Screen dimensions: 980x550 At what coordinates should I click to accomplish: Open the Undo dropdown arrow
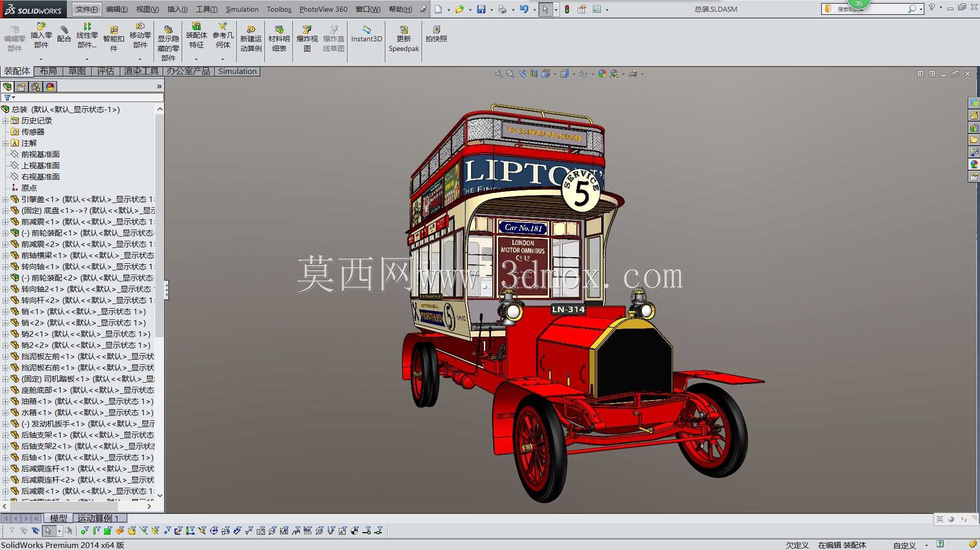[x=534, y=10]
